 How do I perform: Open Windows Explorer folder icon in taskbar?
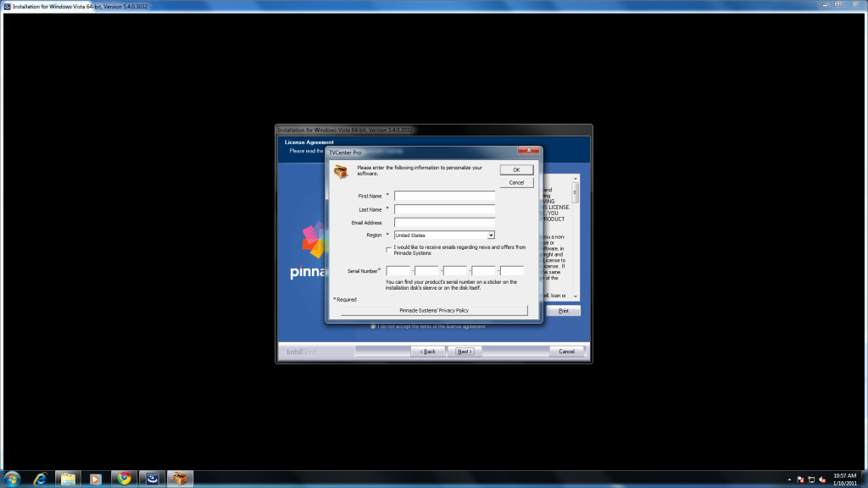pos(68,479)
